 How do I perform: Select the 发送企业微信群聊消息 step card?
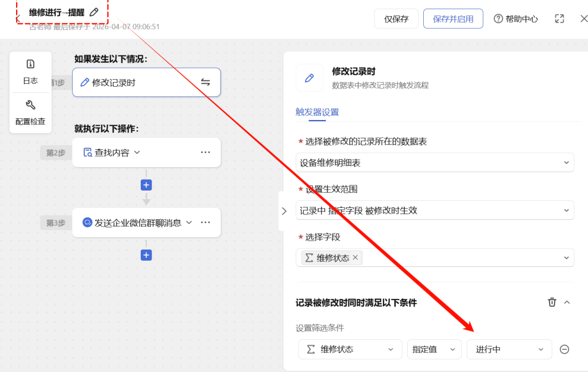pyautogui.click(x=146, y=222)
